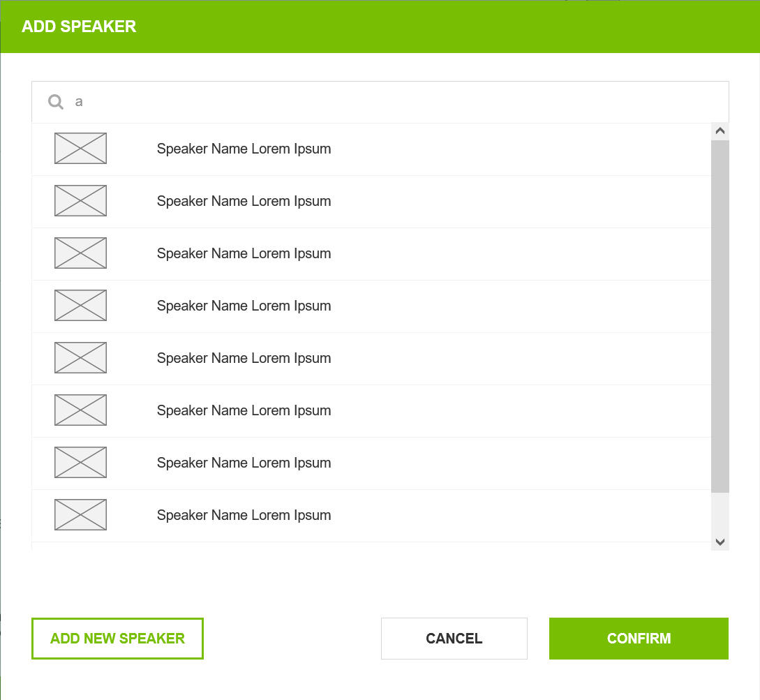Select the first Speaker Name Lorem Ipsum row
The width and height of the screenshot is (760, 700).
244,149
